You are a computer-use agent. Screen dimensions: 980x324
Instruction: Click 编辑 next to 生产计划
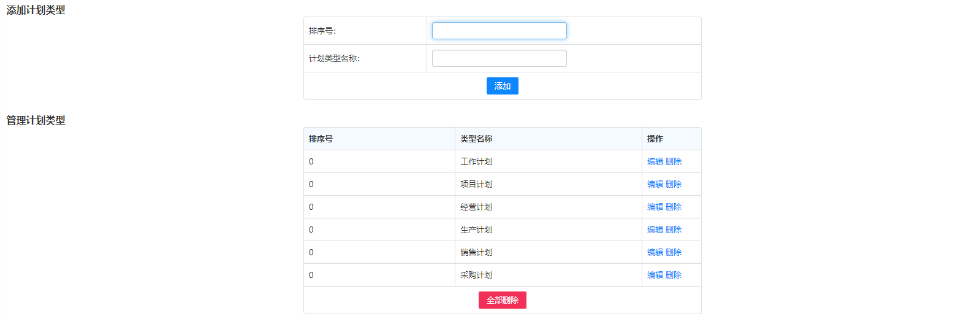pos(655,229)
